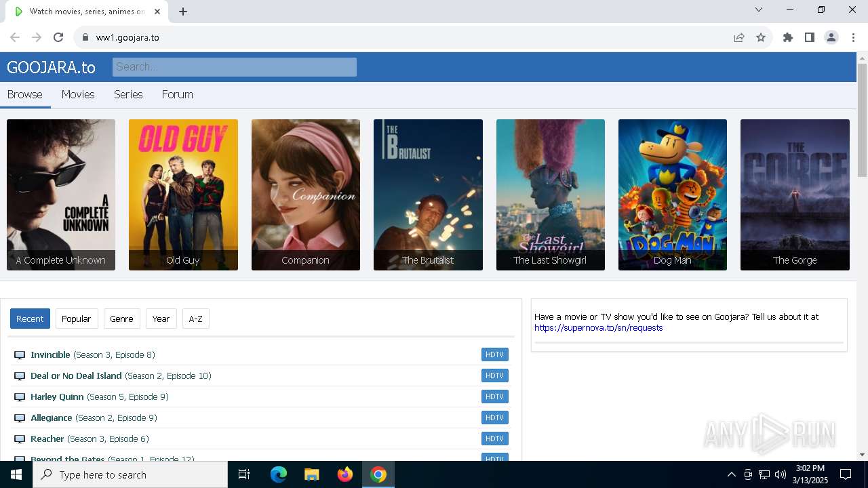Click the monitor icon beside Allegiance
Image resolution: width=868 pixels, height=488 pixels.
(20, 418)
